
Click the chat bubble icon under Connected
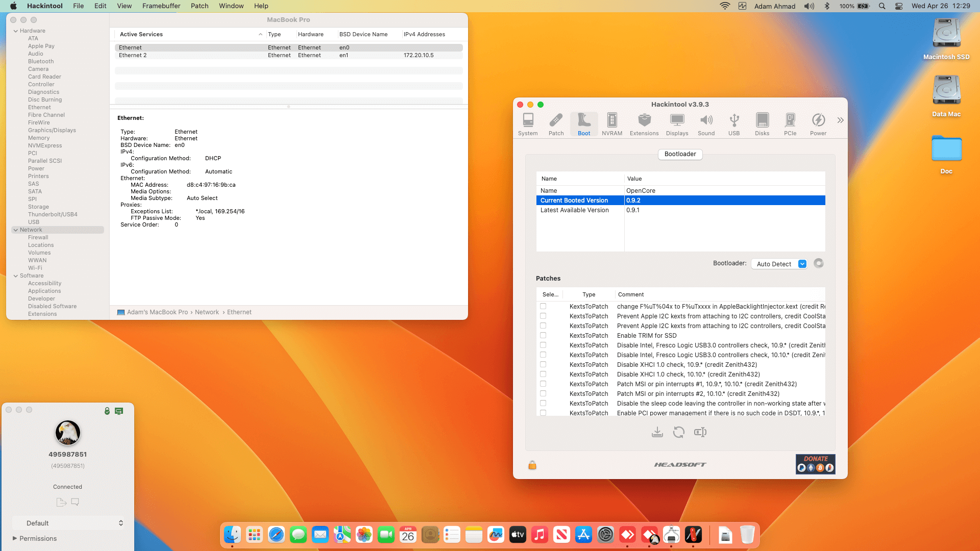(75, 502)
